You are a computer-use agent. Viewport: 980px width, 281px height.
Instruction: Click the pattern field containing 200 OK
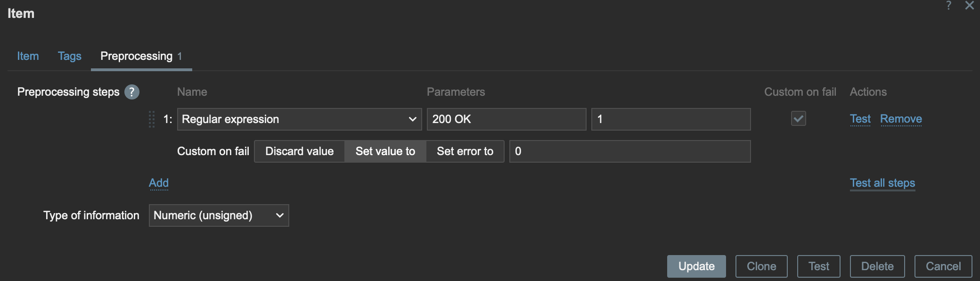coord(506,119)
